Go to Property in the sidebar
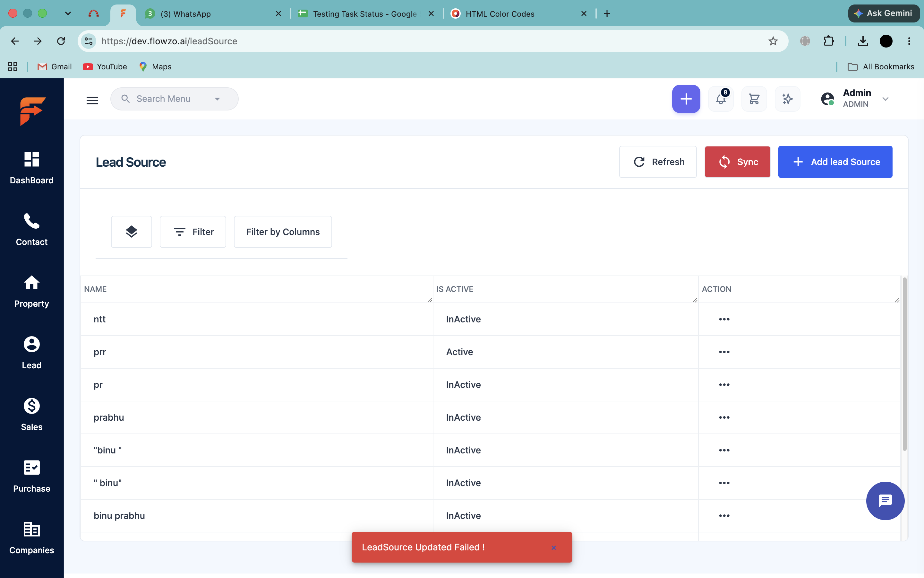This screenshot has height=578, width=924. pyautogui.click(x=32, y=291)
